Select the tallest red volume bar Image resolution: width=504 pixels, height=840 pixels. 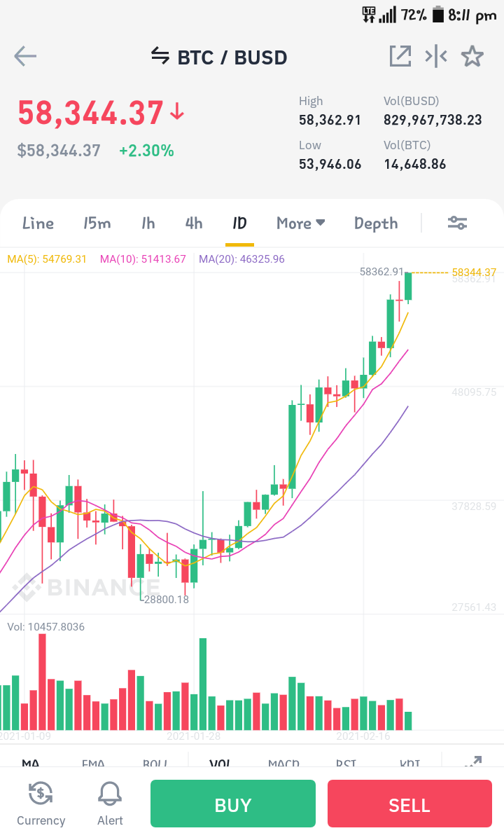42,682
